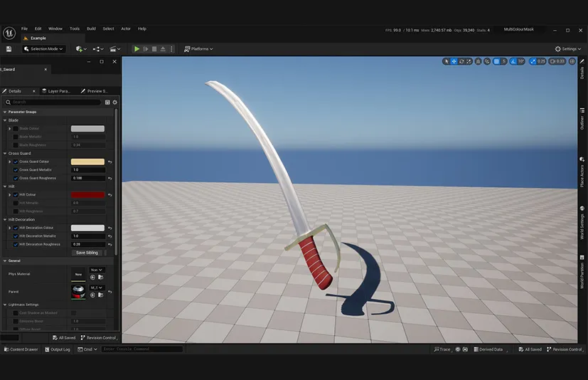
Task: Open the Settings dropdown at top right
Action: [568, 49]
